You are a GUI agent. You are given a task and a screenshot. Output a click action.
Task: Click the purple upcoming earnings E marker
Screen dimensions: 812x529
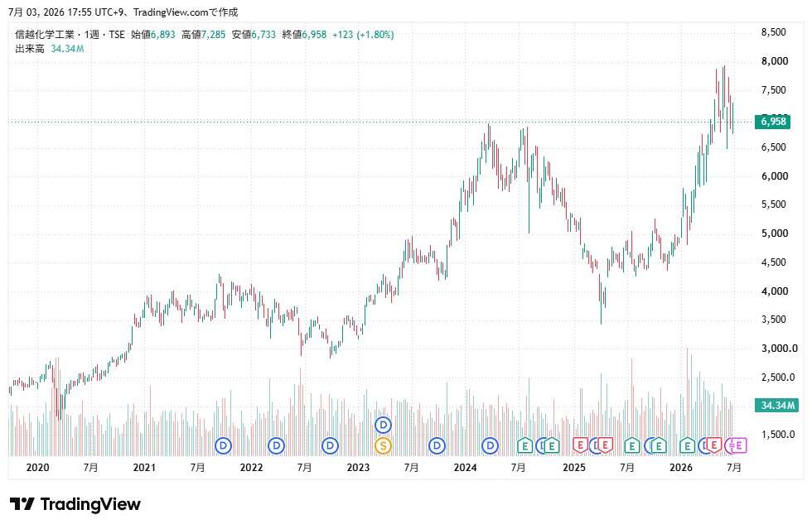[739, 445]
